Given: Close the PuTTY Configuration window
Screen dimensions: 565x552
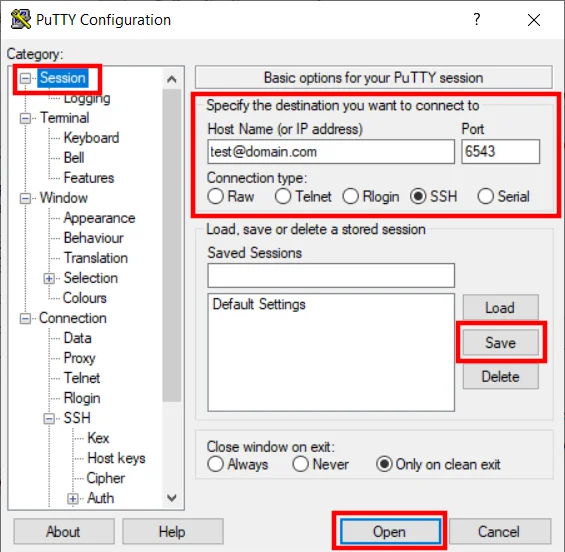Looking at the screenshot, I should pyautogui.click(x=534, y=20).
